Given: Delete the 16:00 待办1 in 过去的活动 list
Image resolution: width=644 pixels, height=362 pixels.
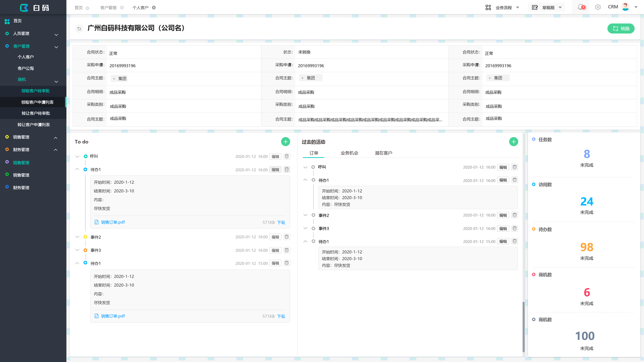Looking at the screenshot, I should [515, 180].
